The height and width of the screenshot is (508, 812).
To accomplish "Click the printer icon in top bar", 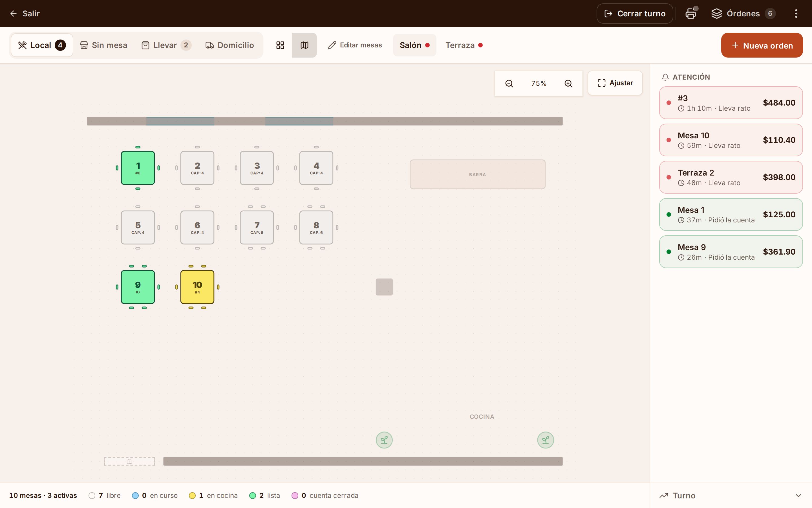I will 690,14.
